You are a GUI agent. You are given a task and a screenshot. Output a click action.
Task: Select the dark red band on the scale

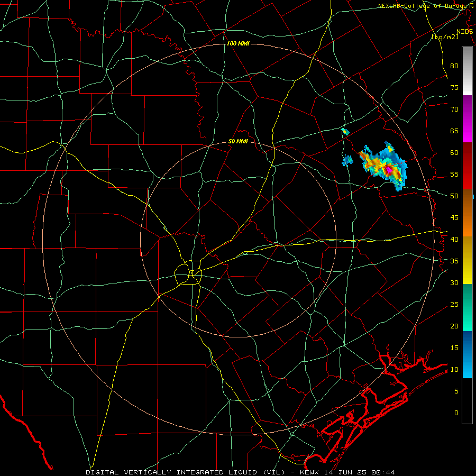point(467,167)
